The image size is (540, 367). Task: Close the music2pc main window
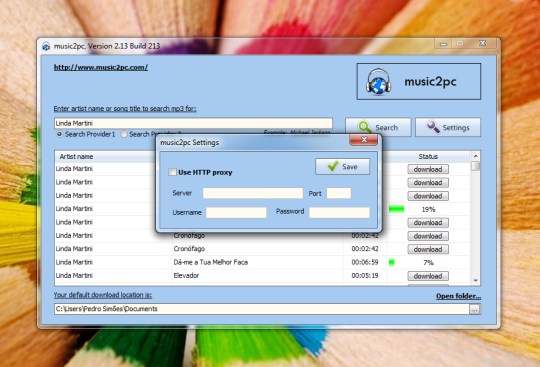pos(482,44)
